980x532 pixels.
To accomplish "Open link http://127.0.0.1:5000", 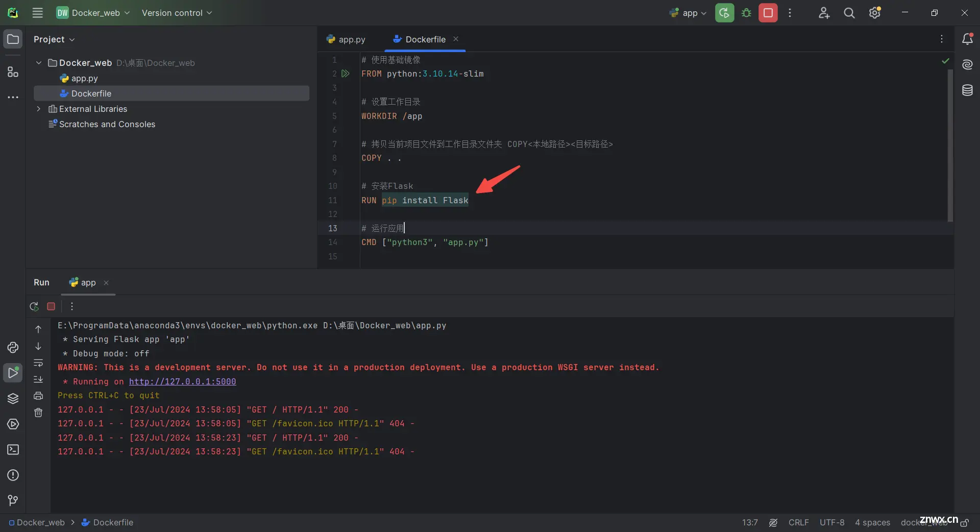I will click(x=182, y=381).
